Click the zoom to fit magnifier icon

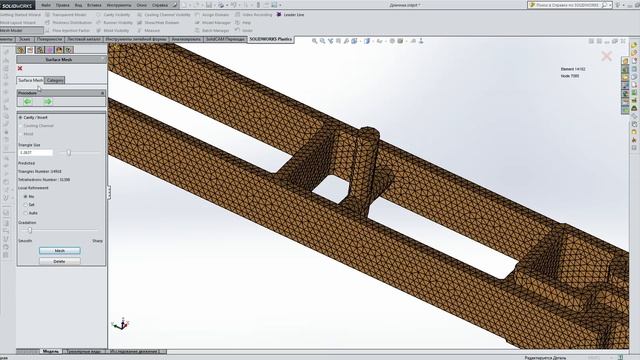(x=315, y=41)
